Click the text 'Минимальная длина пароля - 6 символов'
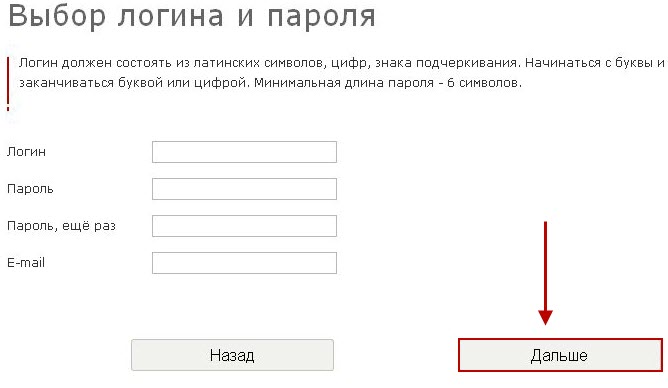 coord(387,83)
